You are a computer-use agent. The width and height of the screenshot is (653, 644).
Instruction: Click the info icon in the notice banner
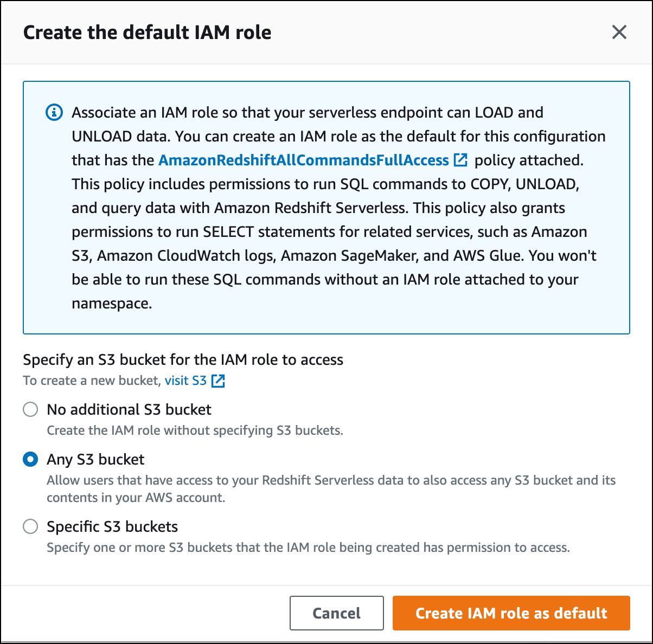54,113
